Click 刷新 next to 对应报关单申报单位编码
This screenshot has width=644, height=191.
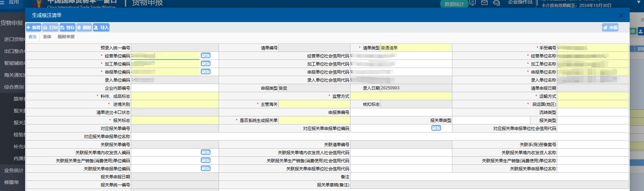(436, 128)
